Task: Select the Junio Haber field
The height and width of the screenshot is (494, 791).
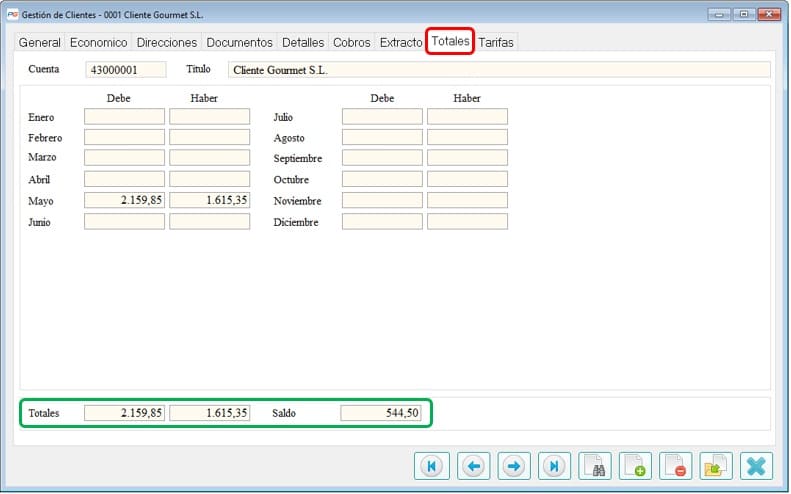Action: click(209, 222)
